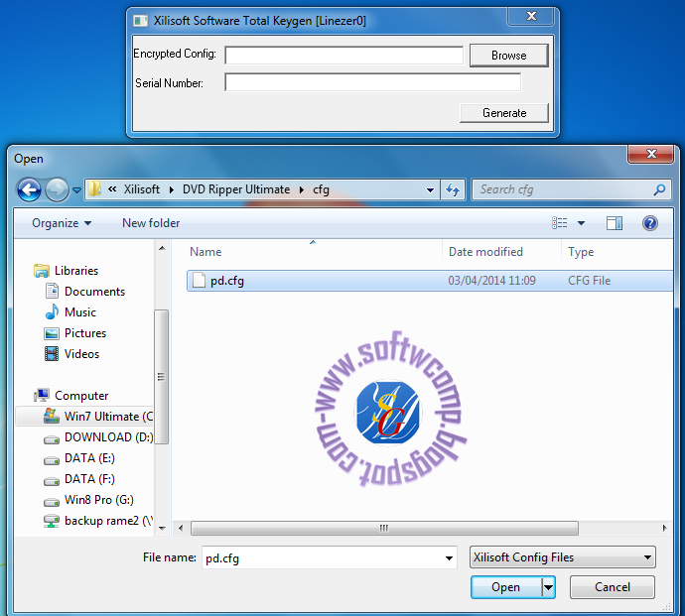685x616 pixels.
Task: Click the Documents icon in sidebar
Action: 52,292
